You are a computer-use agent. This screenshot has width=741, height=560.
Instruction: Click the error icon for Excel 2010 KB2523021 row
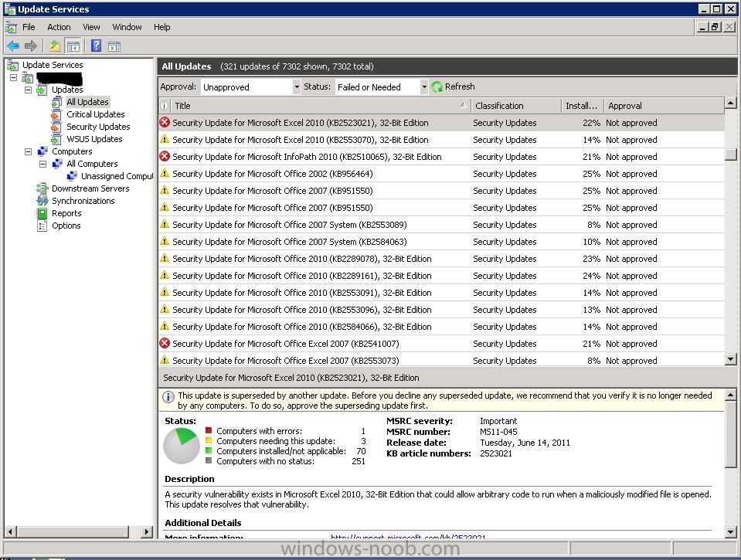click(165, 122)
